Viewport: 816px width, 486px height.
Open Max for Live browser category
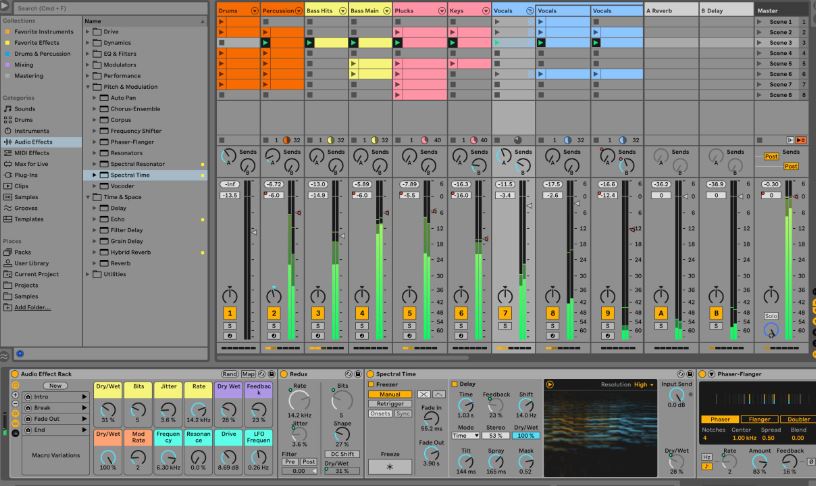tap(31, 164)
